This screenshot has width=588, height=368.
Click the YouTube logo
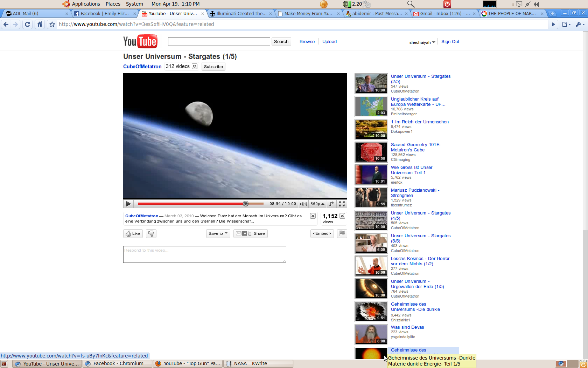tap(140, 41)
